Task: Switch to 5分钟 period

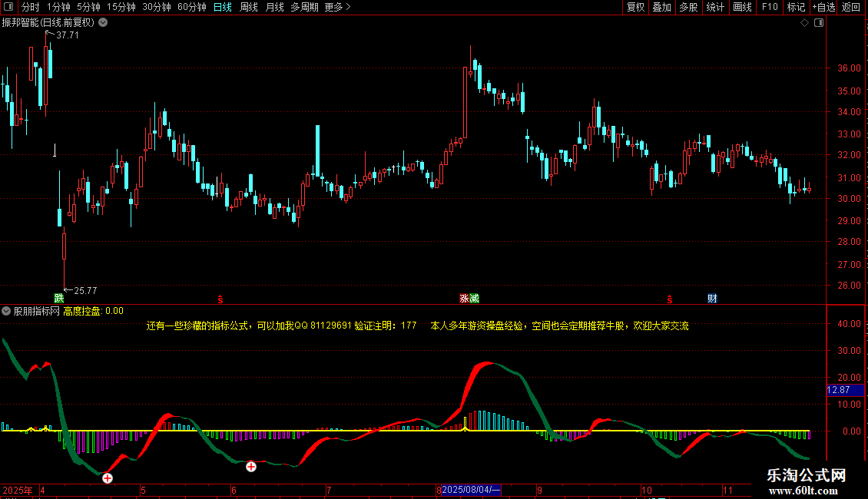Action: click(x=88, y=7)
